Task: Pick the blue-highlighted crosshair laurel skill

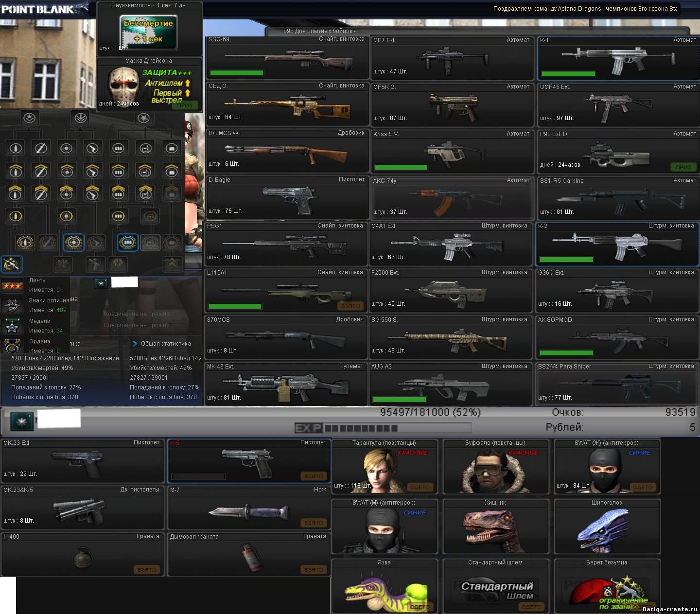Action: pos(74,242)
